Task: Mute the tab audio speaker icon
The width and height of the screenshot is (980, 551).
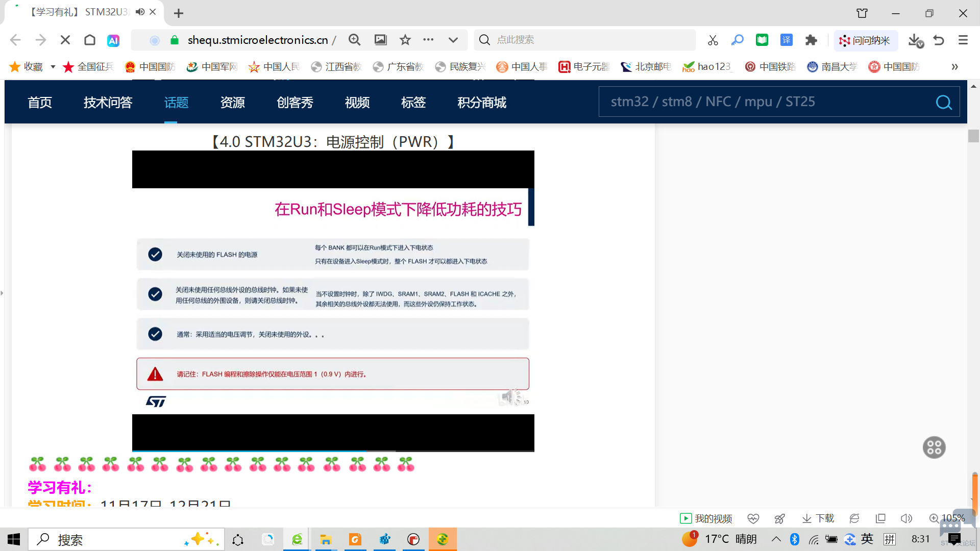Action: 140,12
